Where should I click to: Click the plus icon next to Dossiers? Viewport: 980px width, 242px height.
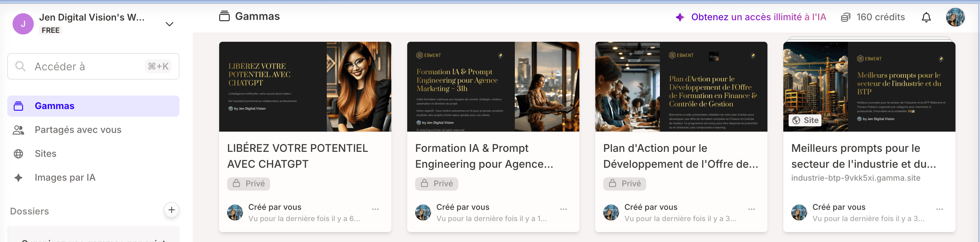click(x=171, y=210)
